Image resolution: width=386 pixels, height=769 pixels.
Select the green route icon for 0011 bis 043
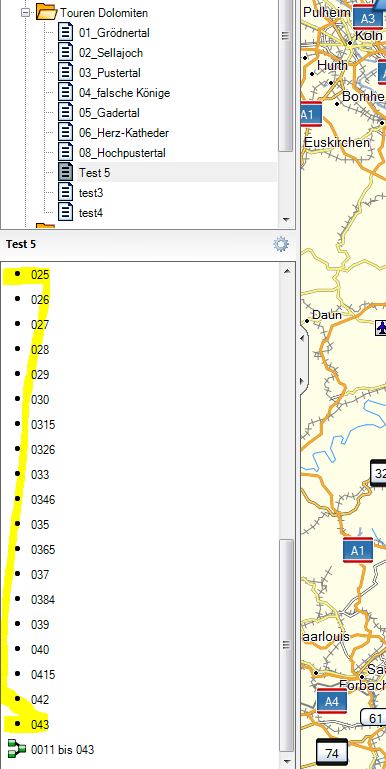17,749
